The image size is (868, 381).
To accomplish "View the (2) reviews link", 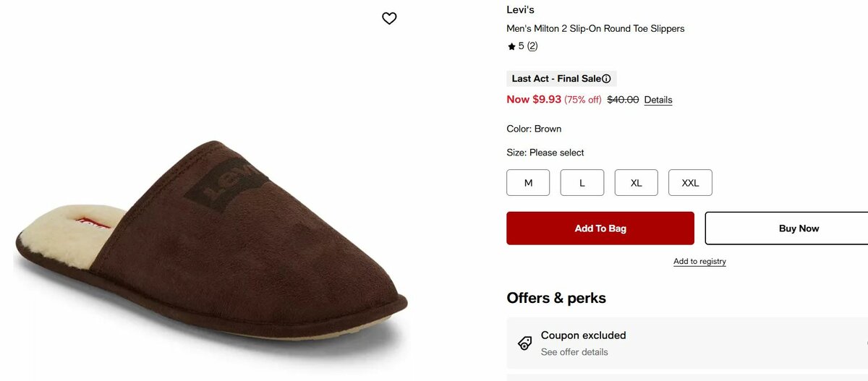I will pyautogui.click(x=532, y=46).
